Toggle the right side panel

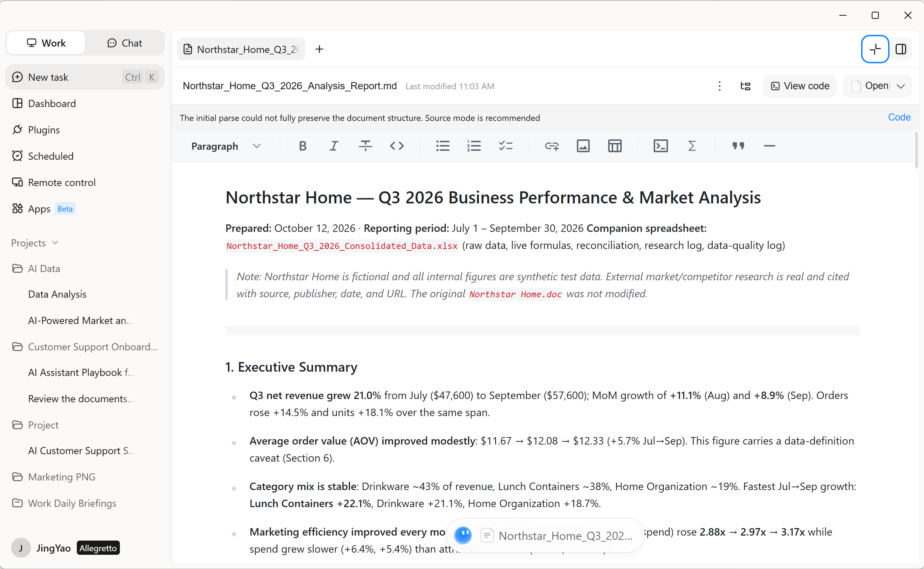(901, 49)
